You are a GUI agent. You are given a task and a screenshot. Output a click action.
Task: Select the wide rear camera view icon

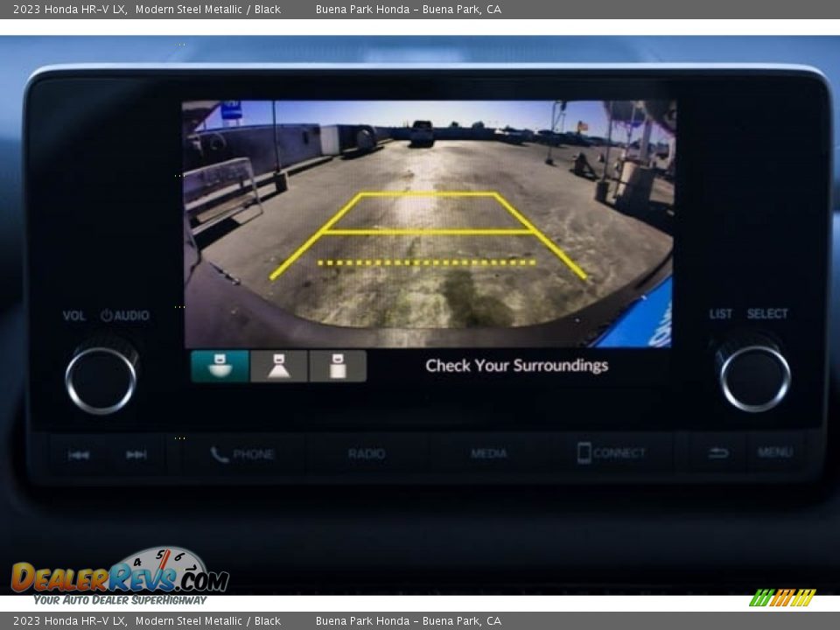tap(220, 366)
